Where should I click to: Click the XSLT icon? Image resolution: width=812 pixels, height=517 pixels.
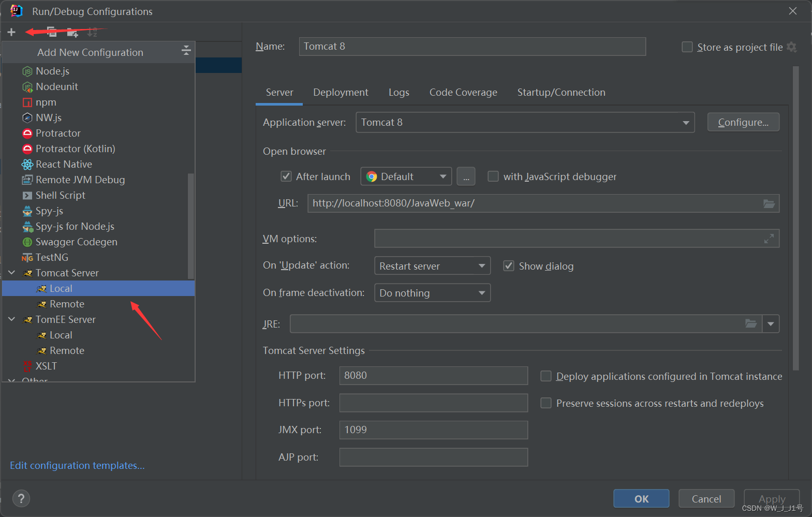(x=27, y=366)
